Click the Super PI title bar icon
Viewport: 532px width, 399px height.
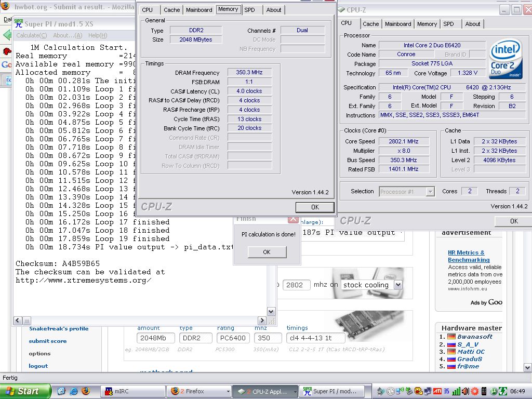[19, 23]
